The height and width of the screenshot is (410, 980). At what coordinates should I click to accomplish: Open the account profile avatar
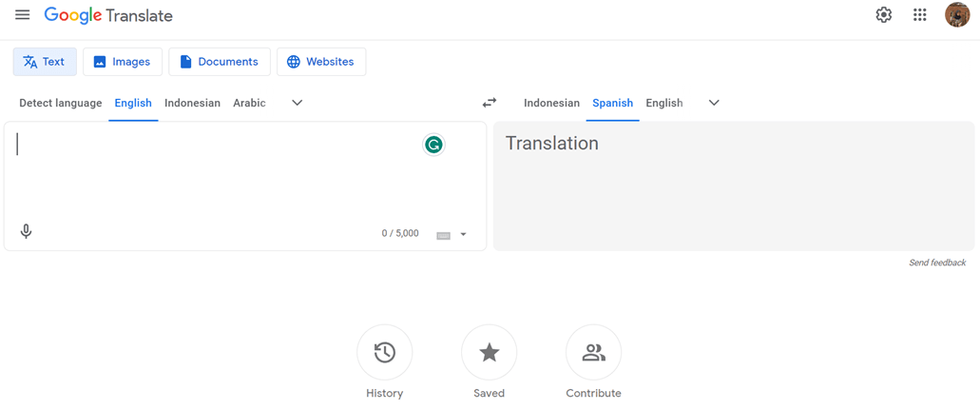pos(957,15)
